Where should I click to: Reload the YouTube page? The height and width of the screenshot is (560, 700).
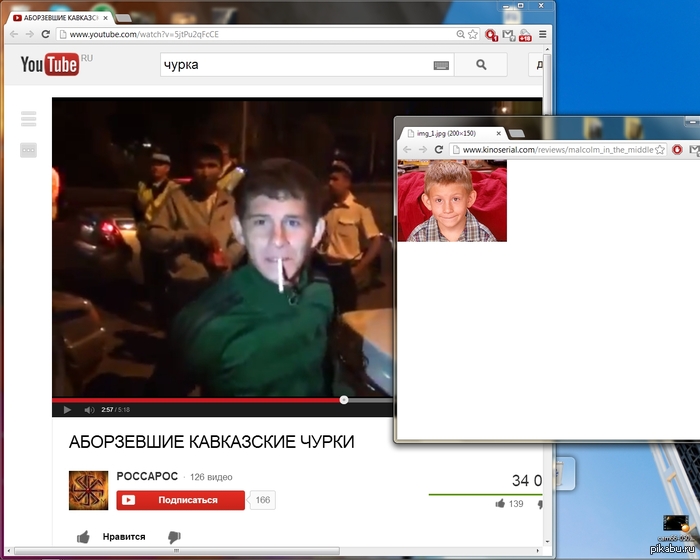coord(46,34)
